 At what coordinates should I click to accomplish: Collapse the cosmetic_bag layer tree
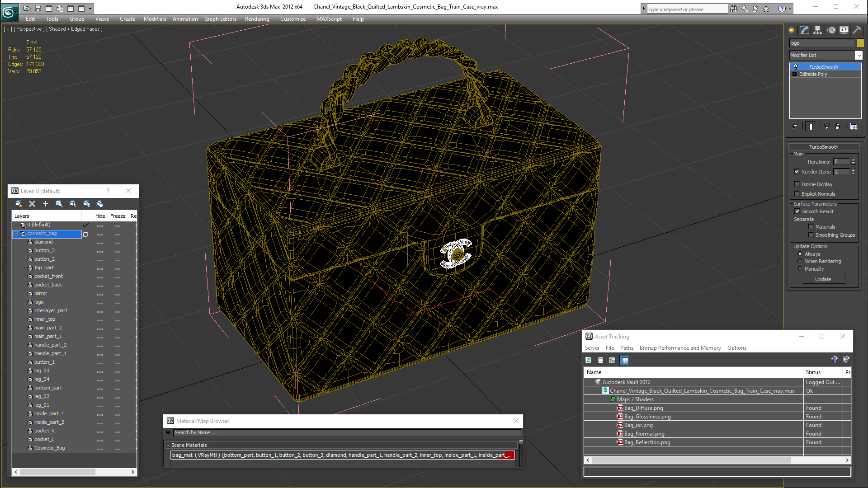pyautogui.click(x=16, y=234)
